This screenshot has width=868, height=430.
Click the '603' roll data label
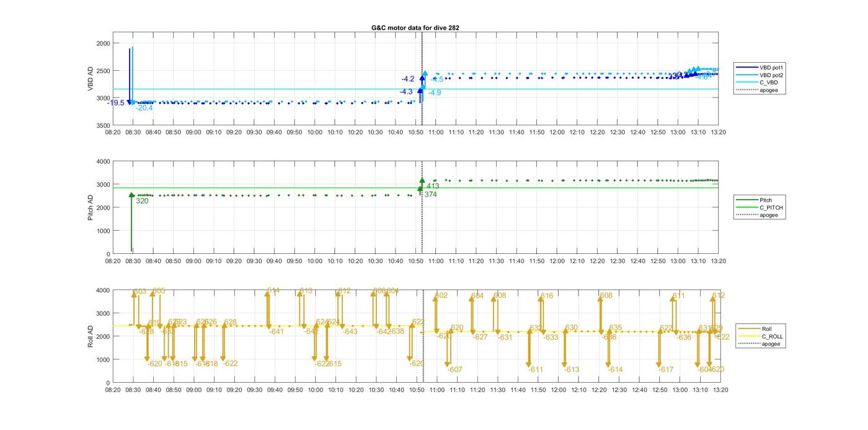(140, 292)
